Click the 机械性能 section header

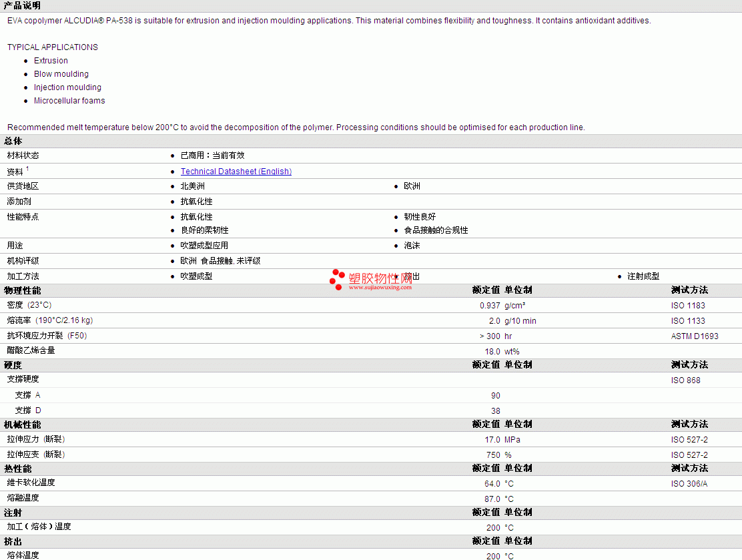point(22,425)
